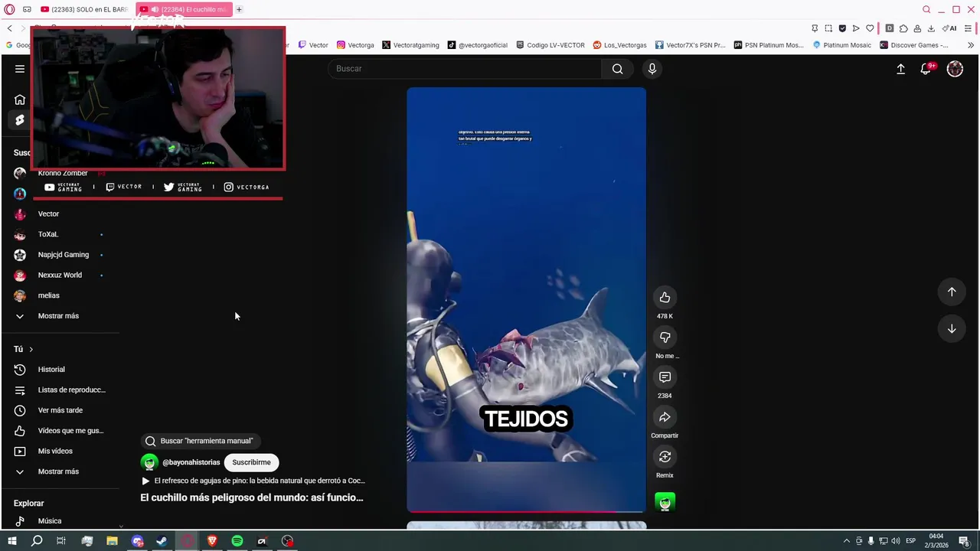Image resolution: width=980 pixels, height=551 pixels.
Task: Click into the Buscar search field
Action: [x=465, y=69]
